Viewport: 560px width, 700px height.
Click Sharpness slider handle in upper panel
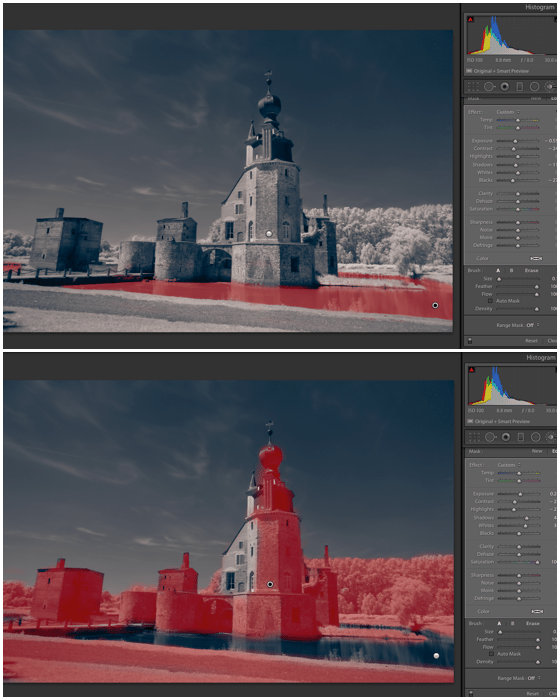[518, 222]
